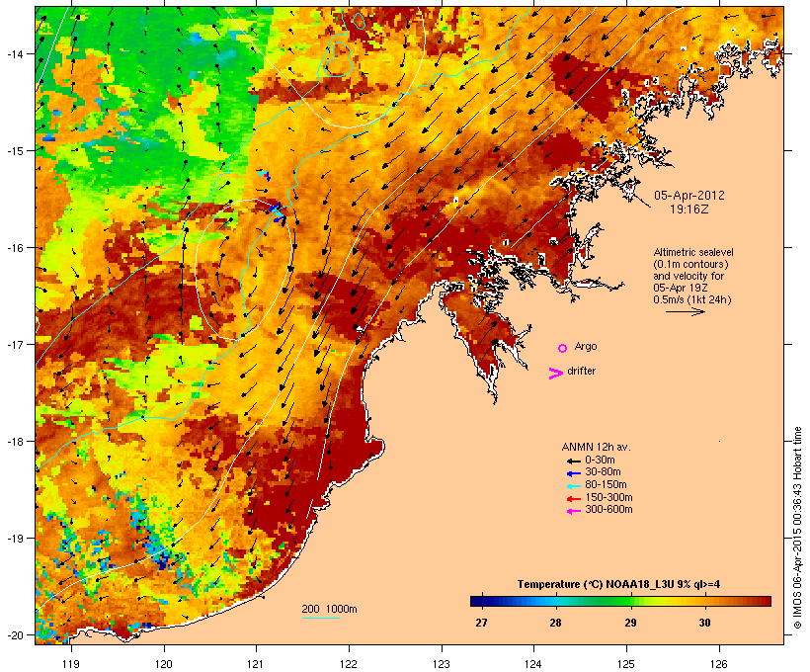Image resolution: width=810 pixels, height=672 pixels.
Task: Click the 'ANMN 12h av.' heading
Action: 596,447
